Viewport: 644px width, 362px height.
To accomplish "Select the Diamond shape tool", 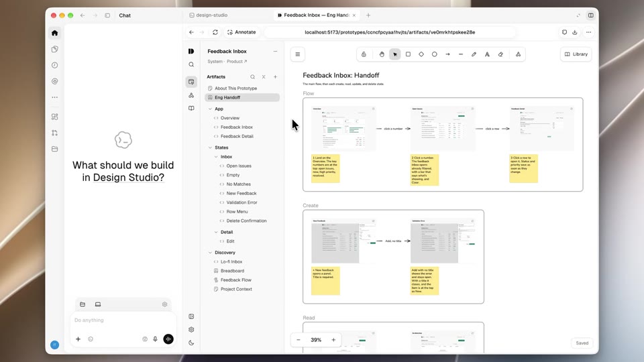I will point(421,54).
